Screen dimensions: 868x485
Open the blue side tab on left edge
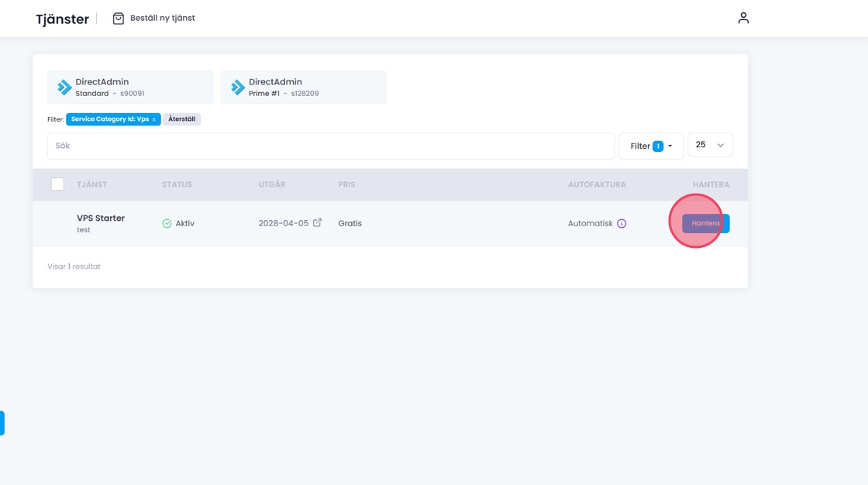pos(2,423)
